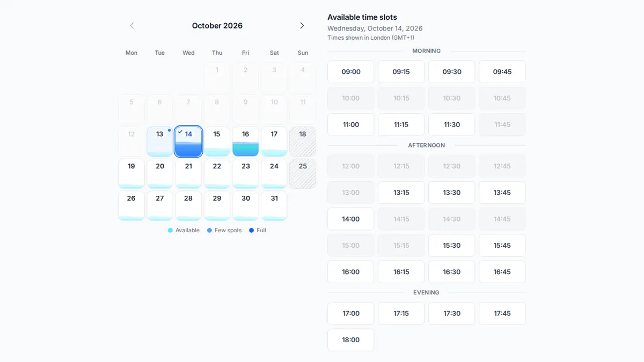Pick October 27 date cell
The height and width of the screenshot is (362, 644).
pos(160,206)
